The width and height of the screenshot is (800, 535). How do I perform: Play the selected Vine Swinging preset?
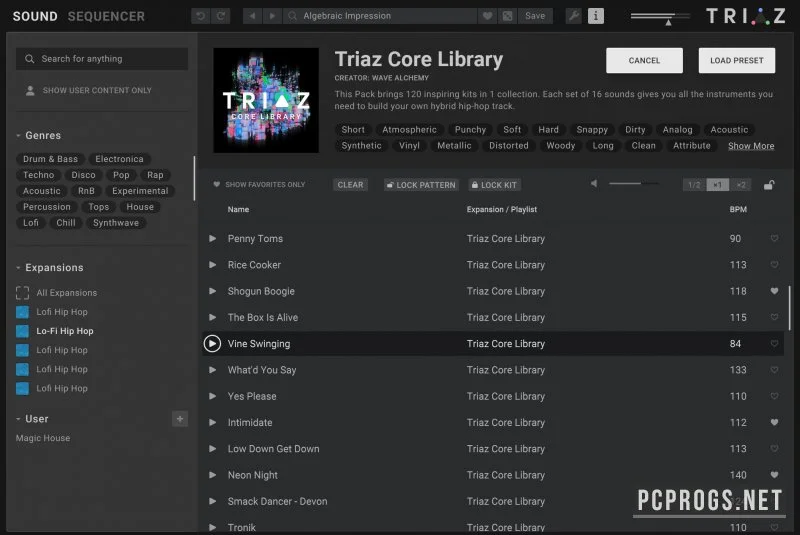(212, 343)
